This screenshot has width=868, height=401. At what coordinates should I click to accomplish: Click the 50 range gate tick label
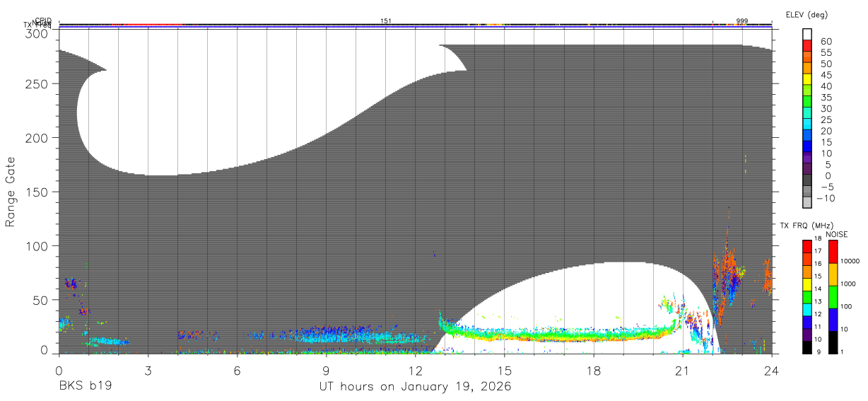click(41, 300)
